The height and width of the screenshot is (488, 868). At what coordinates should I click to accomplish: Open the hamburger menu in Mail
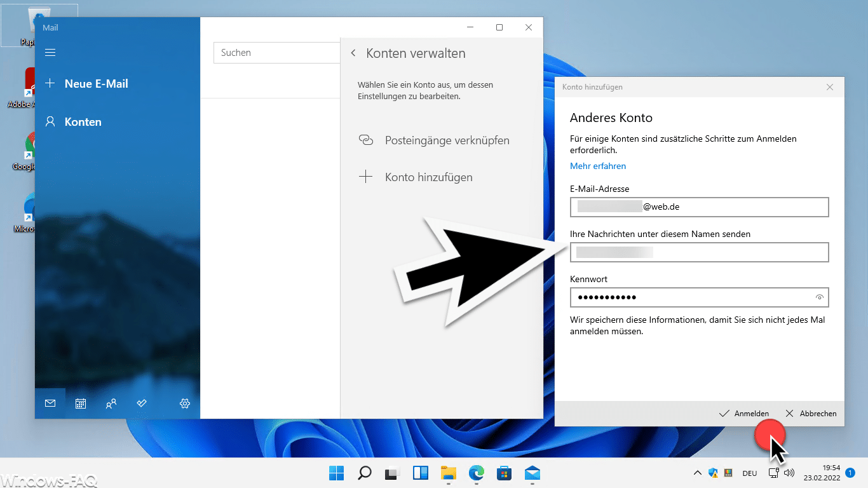pyautogui.click(x=50, y=53)
